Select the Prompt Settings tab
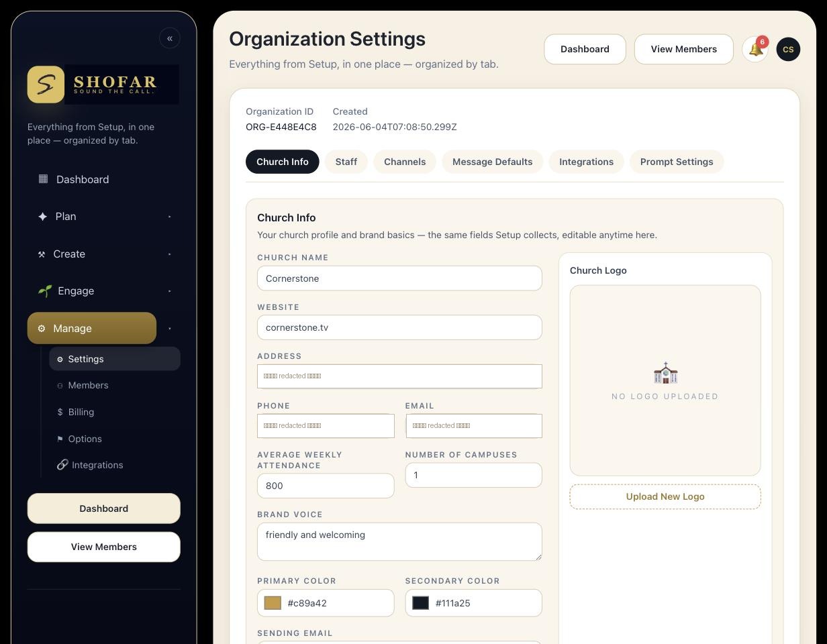This screenshot has width=827, height=644. click(x=677, y=162)
